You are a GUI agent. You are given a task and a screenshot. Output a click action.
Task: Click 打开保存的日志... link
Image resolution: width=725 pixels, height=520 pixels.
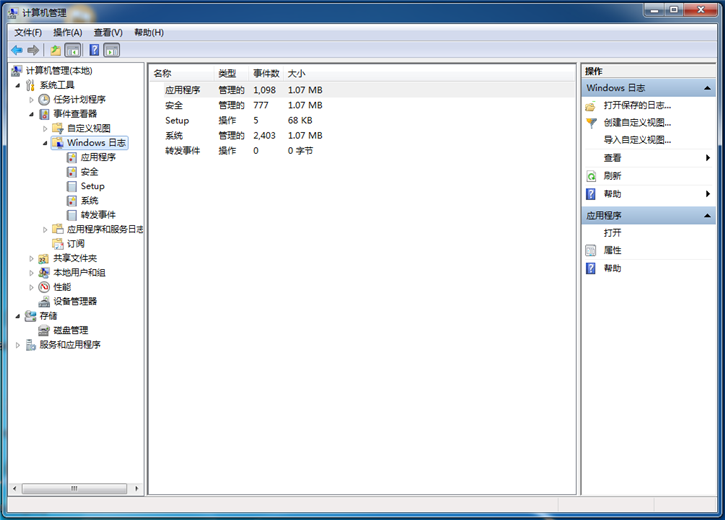tap(637, 105)
